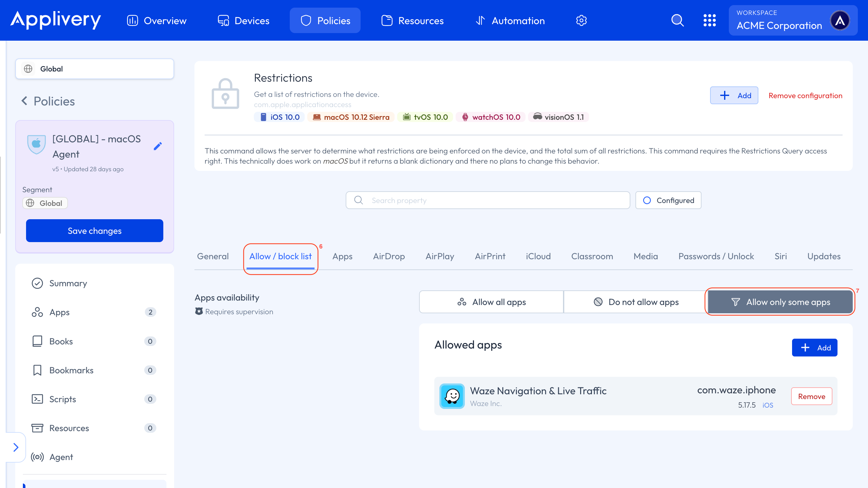Screen dimensions: 868x488
Task: Open the apps grid launcher icon
Action: [709, 21]
